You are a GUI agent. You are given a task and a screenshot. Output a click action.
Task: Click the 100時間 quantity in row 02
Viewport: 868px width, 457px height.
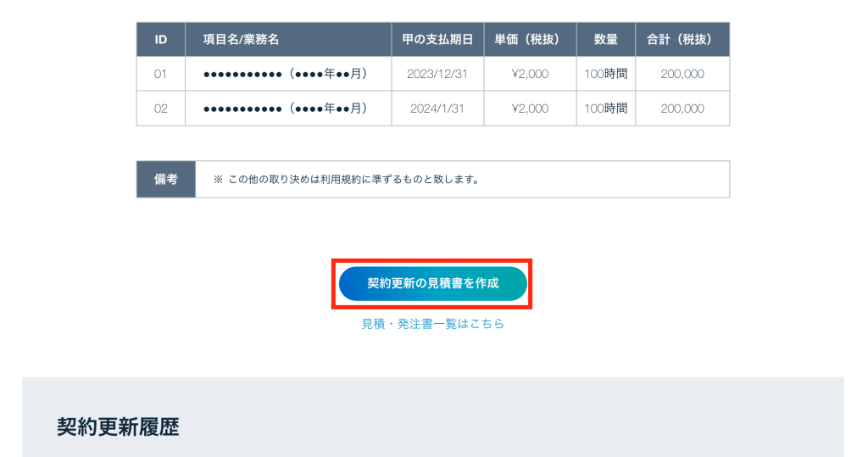[605, 109]
